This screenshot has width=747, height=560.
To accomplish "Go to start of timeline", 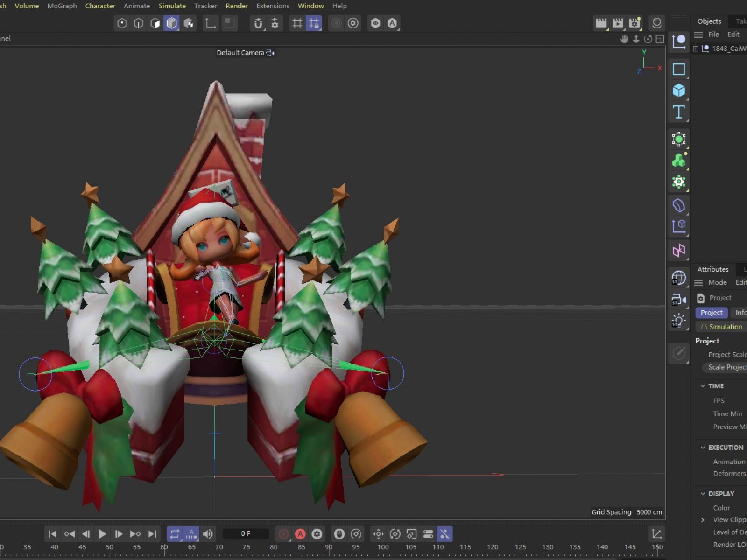I will pos(52,534).
